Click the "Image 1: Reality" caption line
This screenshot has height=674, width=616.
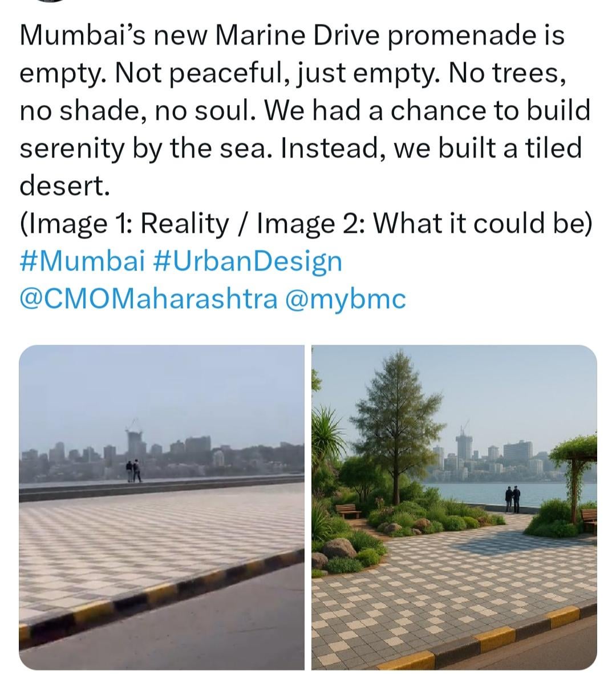tap(306, 224)
